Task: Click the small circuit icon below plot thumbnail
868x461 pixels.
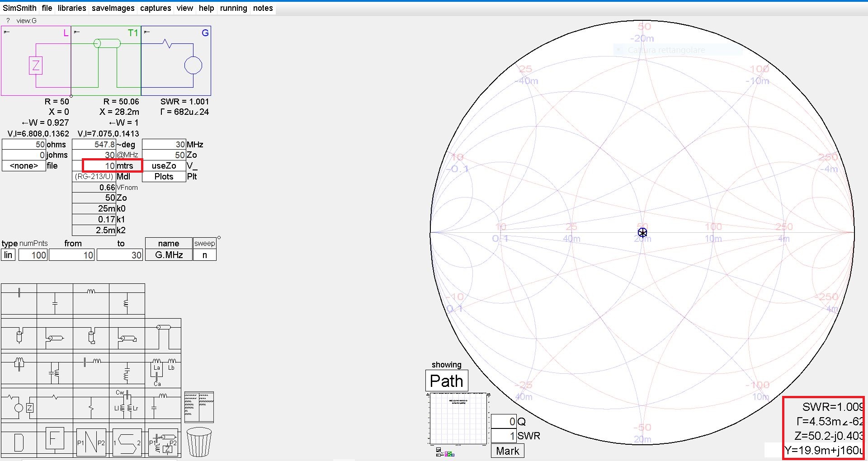Action: 445,452
